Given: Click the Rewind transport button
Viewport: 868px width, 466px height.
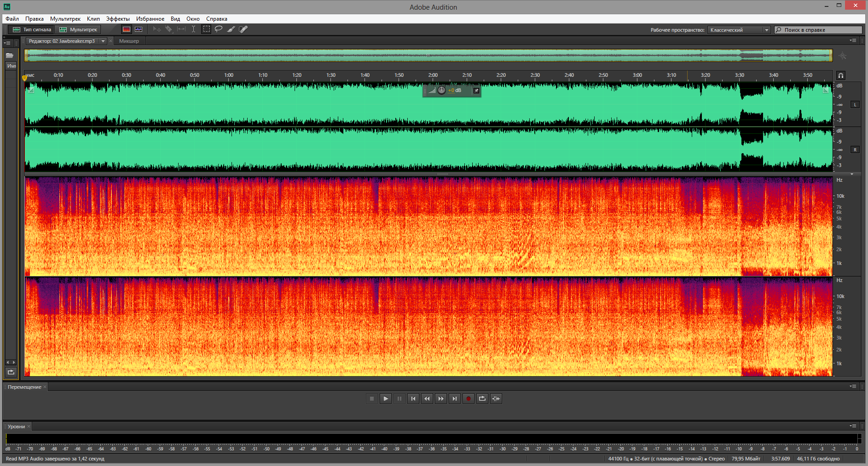Looking at the screenshot, I should (427, 399).
